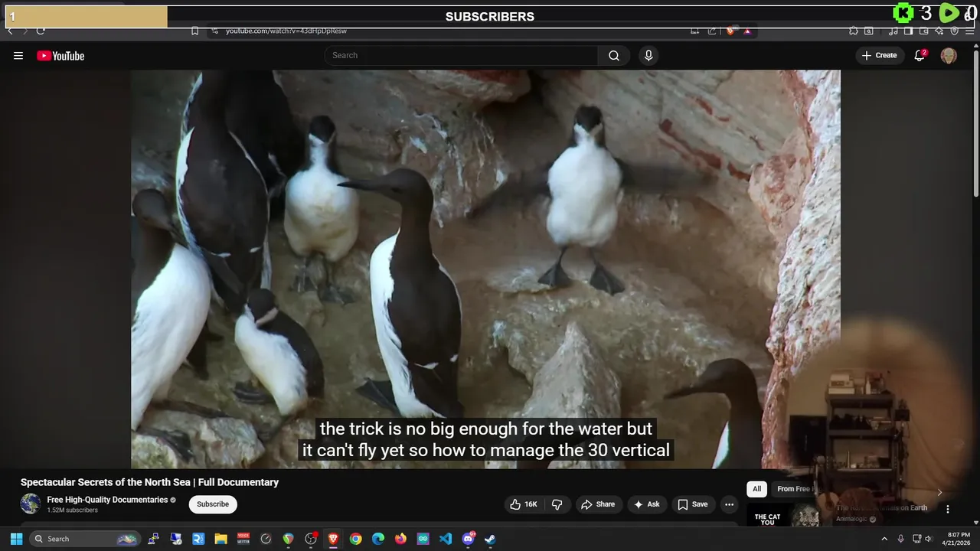Screen dimensions: 980x551
Task: Open Brave playlist music note icon
Action: coord(893,31)
